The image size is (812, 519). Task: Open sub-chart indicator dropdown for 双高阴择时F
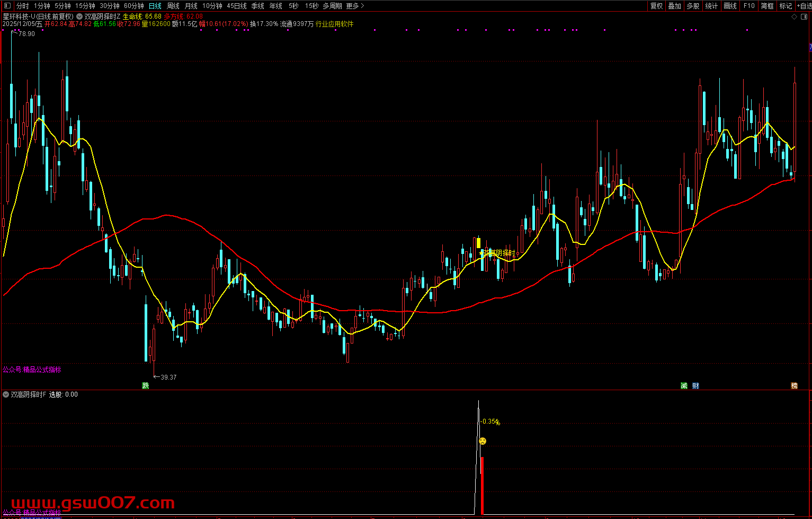(x=6, y=394)
